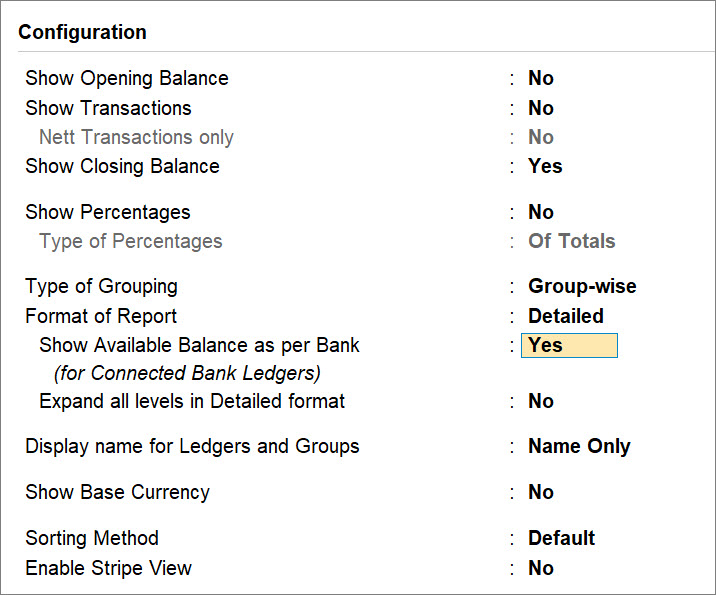Change Type of Percentages value Of Totals
Screen dimensions: 716x595
coord(572,241)
